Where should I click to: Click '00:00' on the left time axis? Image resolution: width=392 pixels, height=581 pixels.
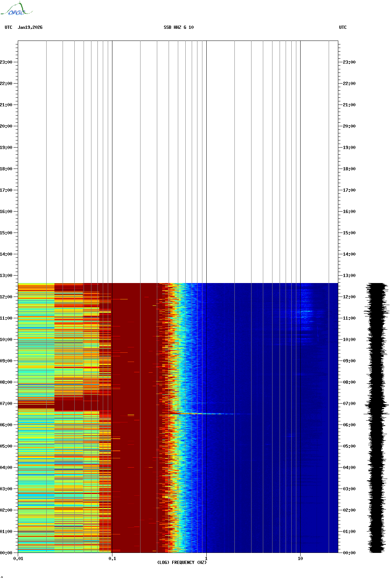click(x=6, y=553)
